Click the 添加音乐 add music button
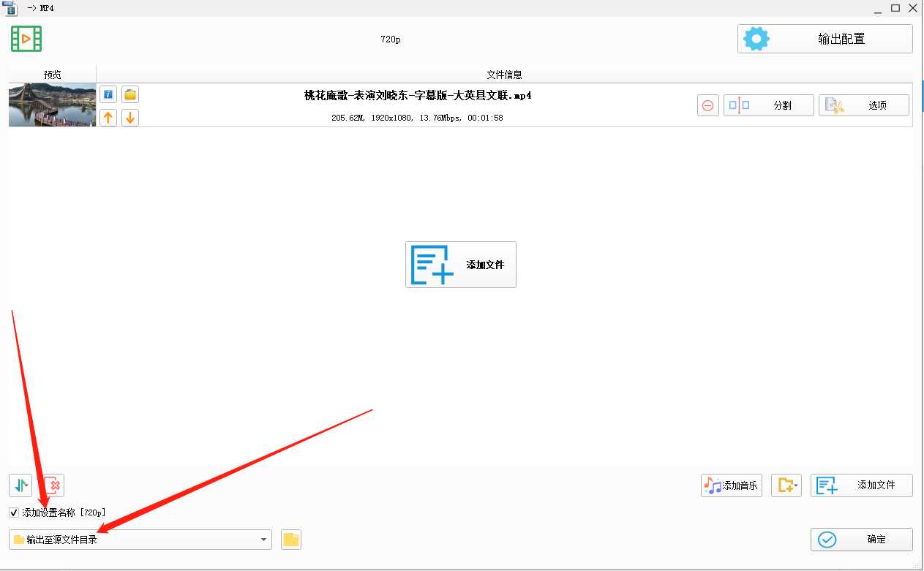This screenshot has height=571, width=924. click(x=731, y=485)
